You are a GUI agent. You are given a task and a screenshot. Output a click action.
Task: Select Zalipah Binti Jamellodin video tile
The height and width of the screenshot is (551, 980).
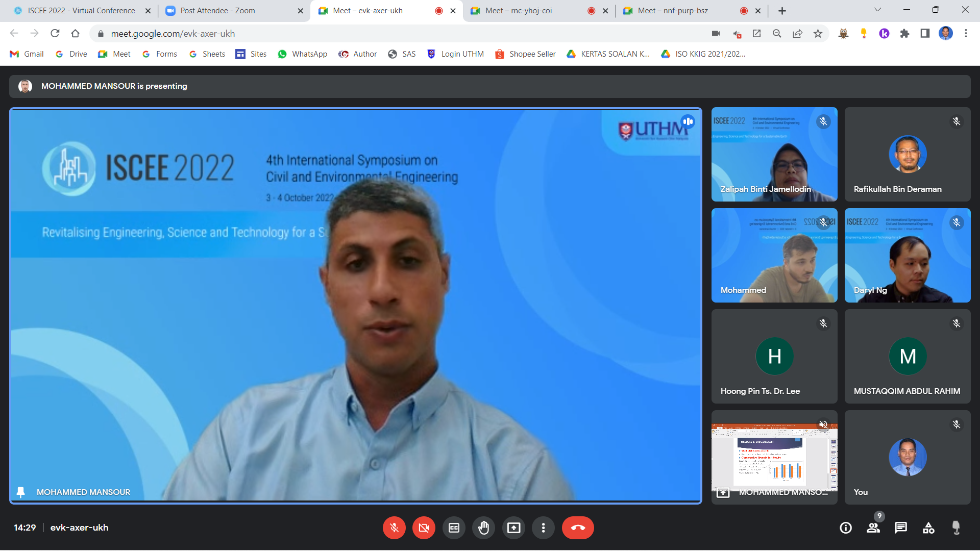click(x=774, y=154)
